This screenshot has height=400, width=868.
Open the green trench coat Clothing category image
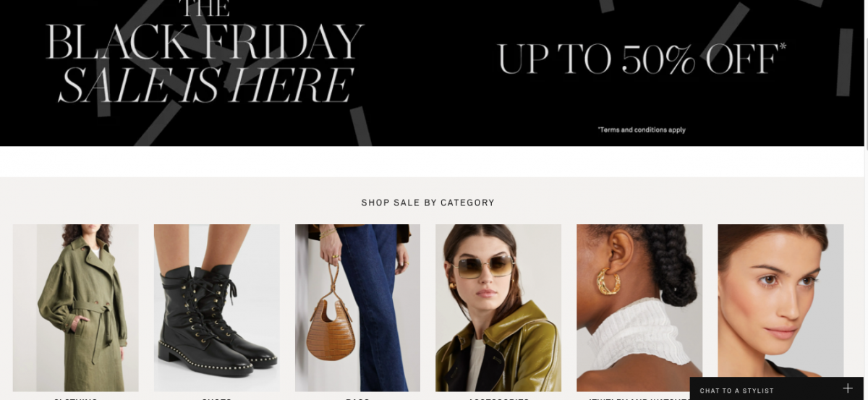click(75, 307)
